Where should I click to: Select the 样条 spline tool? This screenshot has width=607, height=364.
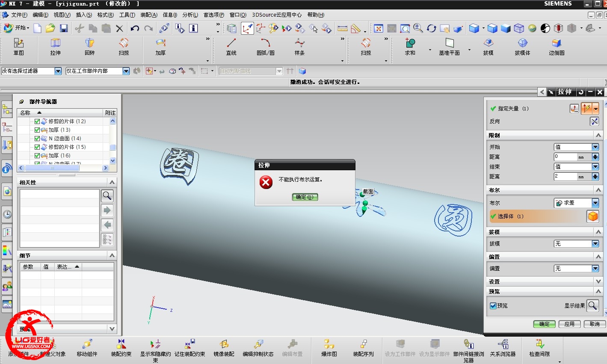pyautogui.click(x=299, y=47)
